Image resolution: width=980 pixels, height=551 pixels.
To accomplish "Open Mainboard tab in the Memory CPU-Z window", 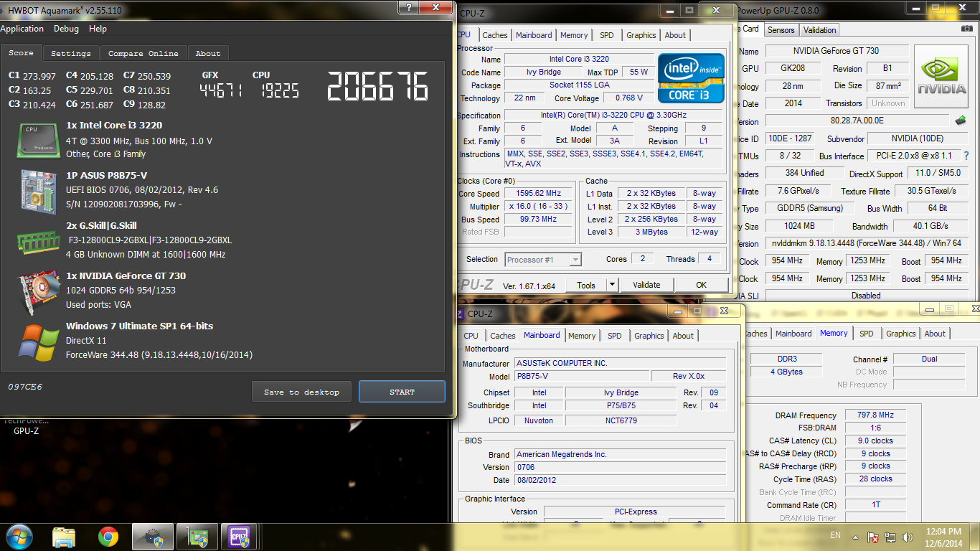I will click(x=793, y=334).
